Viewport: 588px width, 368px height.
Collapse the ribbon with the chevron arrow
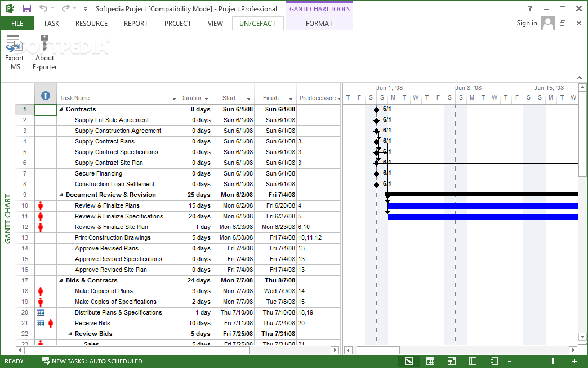coord(580,78)
